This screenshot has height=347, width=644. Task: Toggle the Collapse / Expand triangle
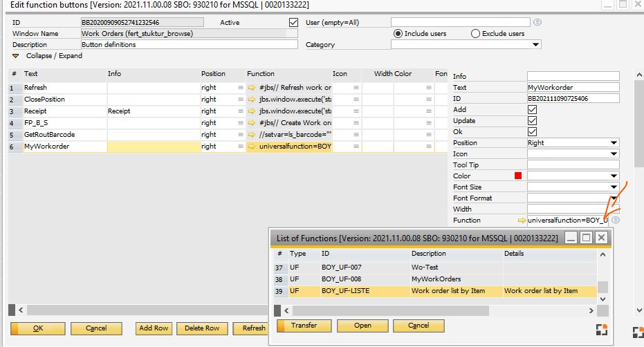click(16, 56)
